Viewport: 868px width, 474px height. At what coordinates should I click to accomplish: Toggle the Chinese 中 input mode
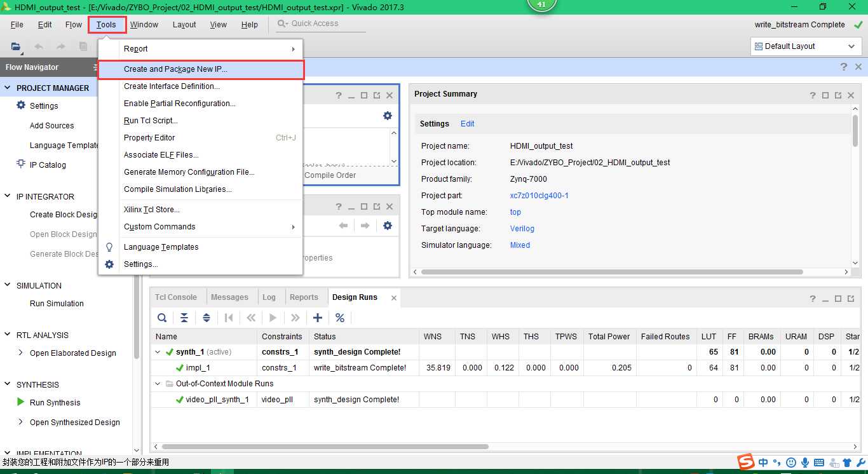763,463
